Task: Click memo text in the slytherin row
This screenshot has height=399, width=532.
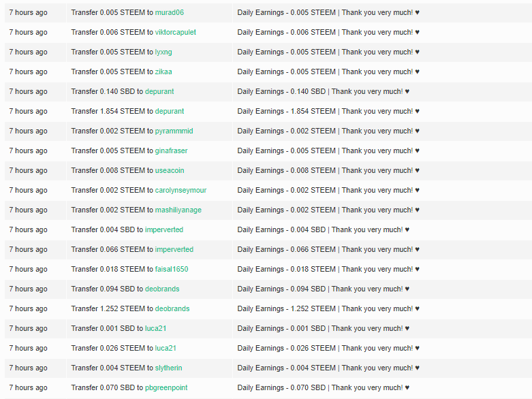Action: (x=328, y=368)
